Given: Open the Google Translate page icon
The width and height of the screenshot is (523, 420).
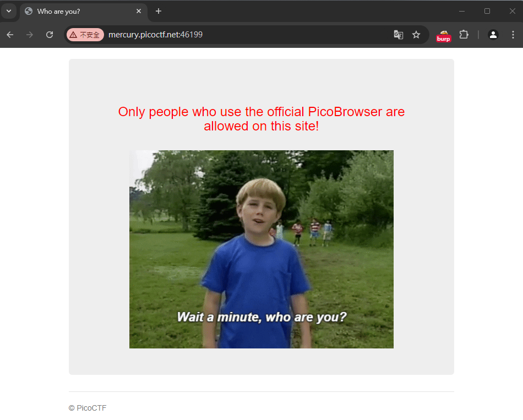Looking at the screenshot, I should click(398, 35).
